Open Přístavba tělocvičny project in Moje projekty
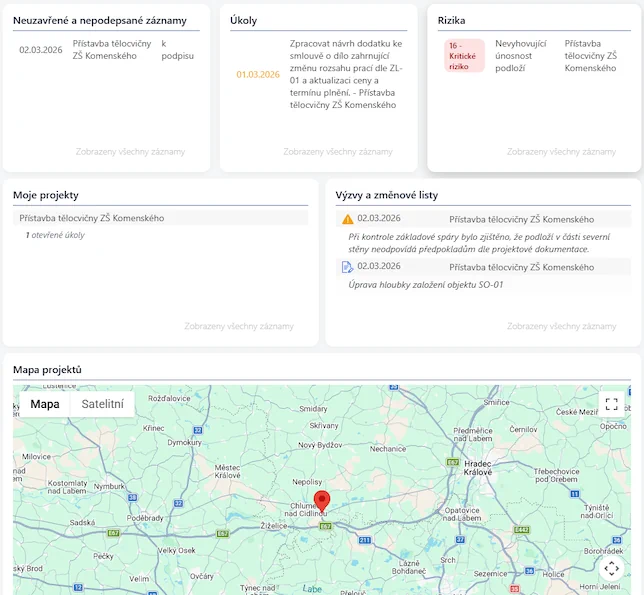 click(91, 218)
